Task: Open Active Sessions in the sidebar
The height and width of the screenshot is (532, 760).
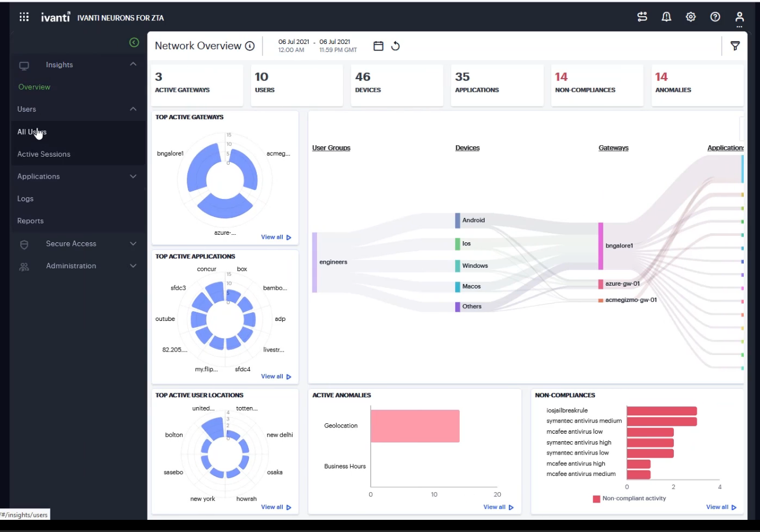Action: point(44,154)
